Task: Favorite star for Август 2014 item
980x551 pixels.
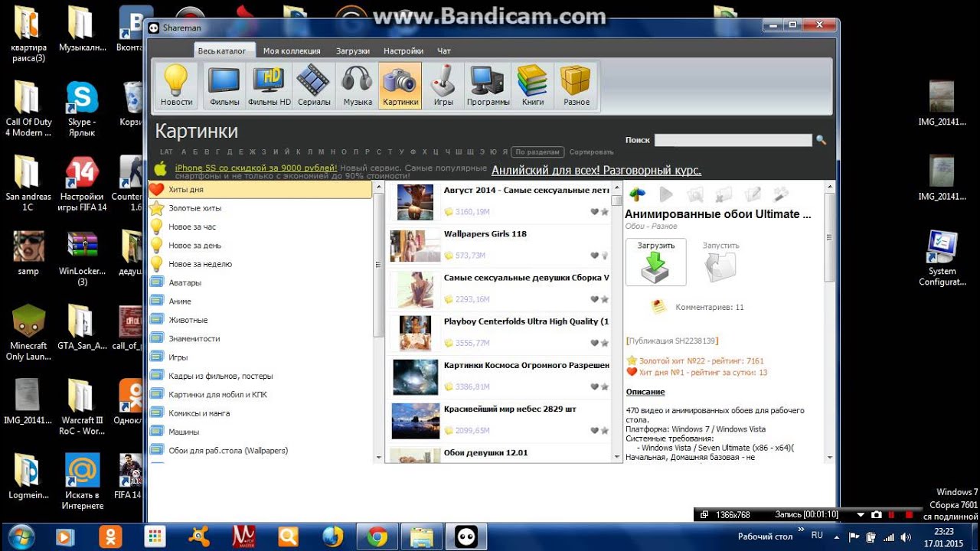Action: [605, 212]
